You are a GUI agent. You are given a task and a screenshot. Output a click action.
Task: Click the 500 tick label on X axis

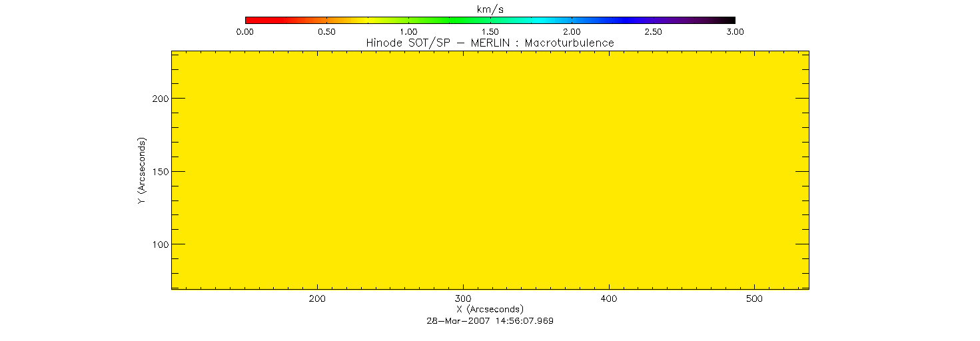pyautogui.click(x=754, y=299)
